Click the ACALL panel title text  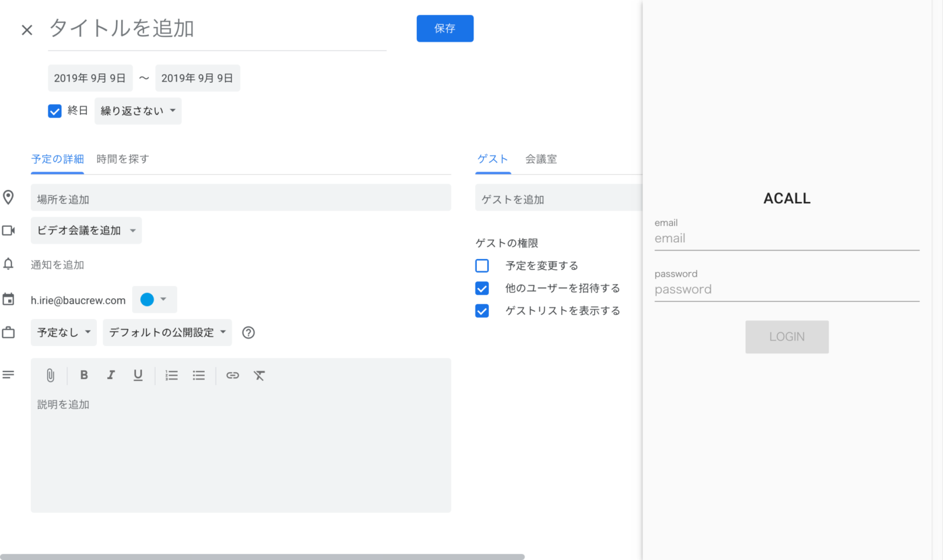[x=787, y=199]
